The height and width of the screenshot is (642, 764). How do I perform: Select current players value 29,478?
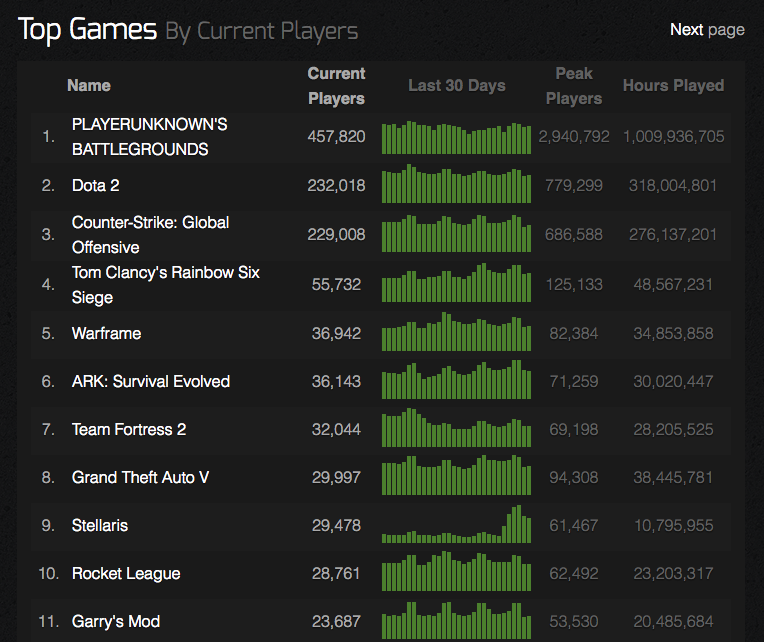coord(336,526)
